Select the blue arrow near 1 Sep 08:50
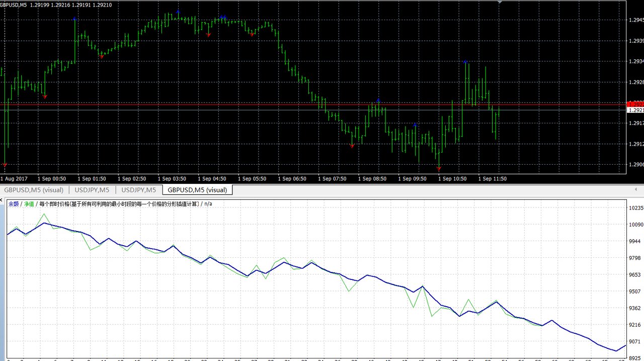The height and width of the screenshot is (361, 644). [x=378, y=100]
